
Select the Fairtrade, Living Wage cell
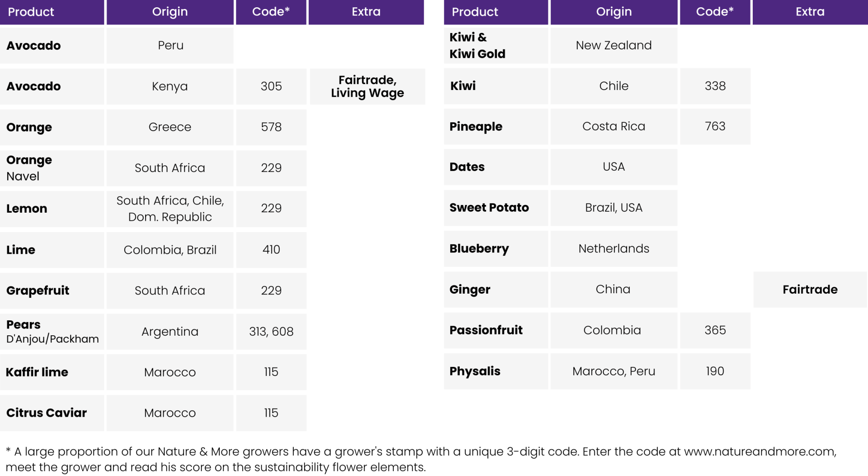(367, 86)
